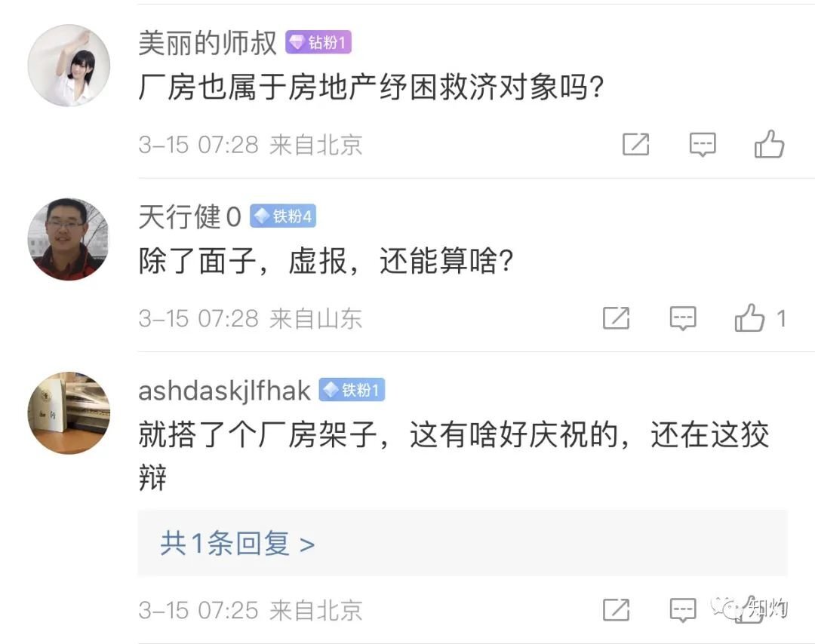Image resolution: width=815 pixels, height=644 pixels.
Task: Open 天行健0's profile picture
Action: pyautogui.click(x=69, y=239)
